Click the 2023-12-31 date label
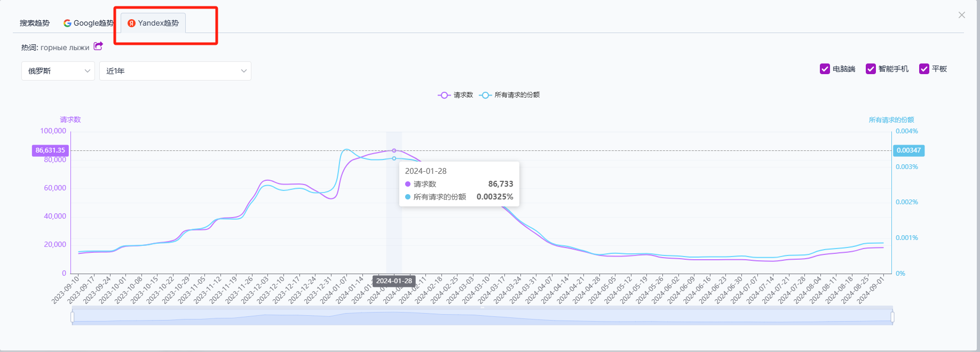 [318, 290]
